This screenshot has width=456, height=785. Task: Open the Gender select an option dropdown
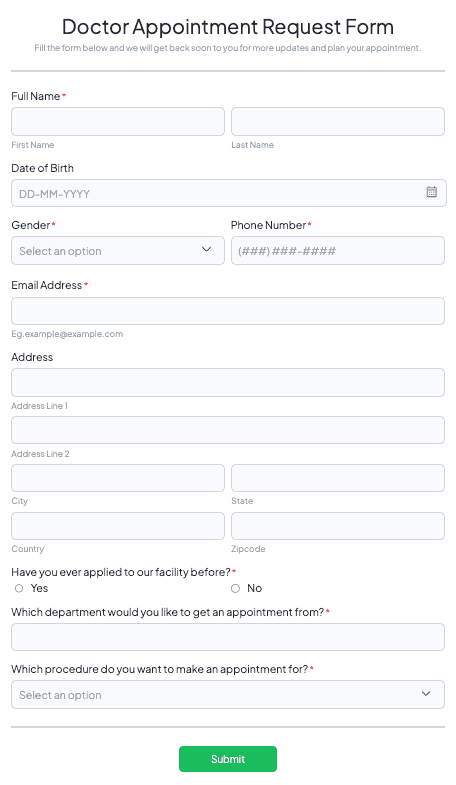[118, 251]
